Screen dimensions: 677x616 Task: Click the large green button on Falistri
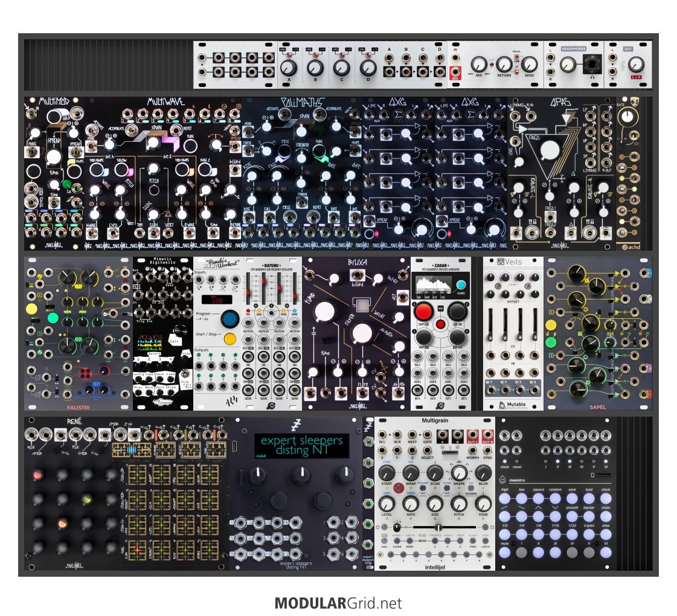(53, 318)
